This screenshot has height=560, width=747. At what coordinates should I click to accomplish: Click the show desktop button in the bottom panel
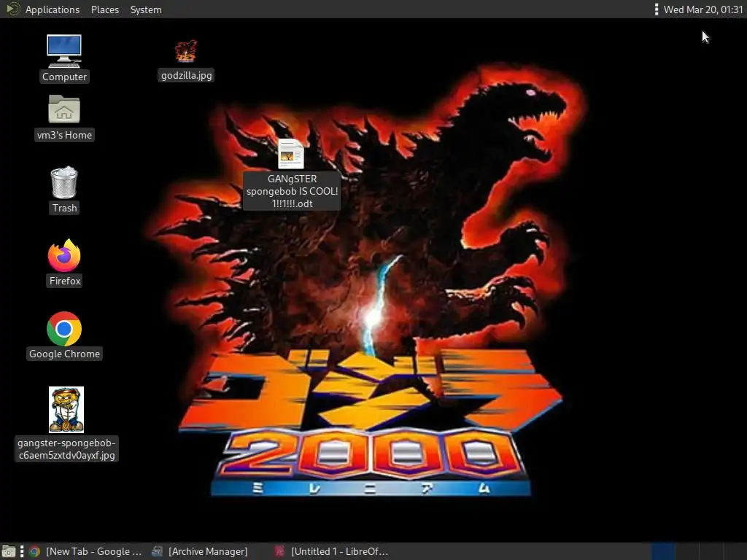click(x=9, y=551)
